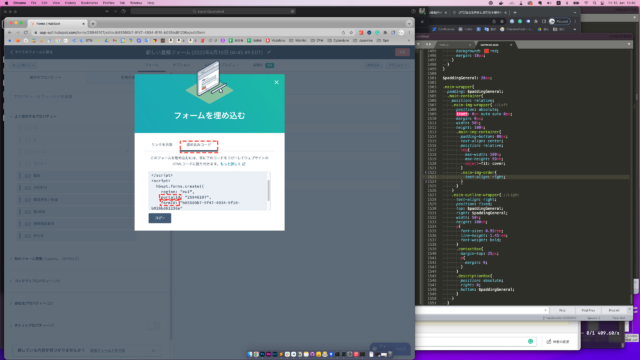Click the Find All button in editor
The width and height of the screenshot is (640, 360).
(614, 310)
